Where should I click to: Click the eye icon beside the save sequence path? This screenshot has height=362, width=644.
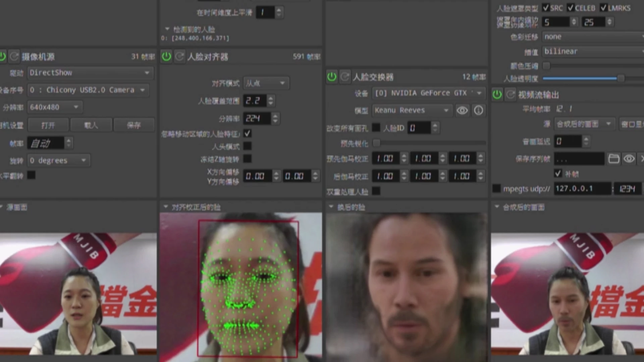[630, 159]
